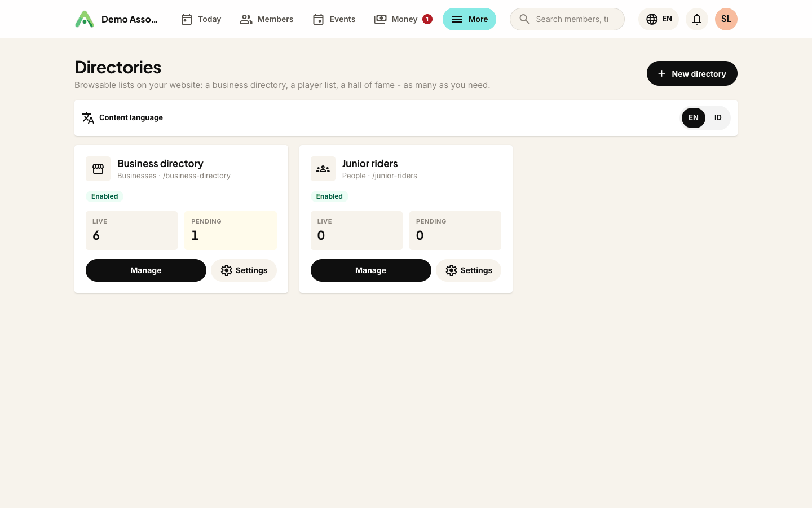Click the Business directory Live count tile
The height and width of the screenshot is (508, 812).
pos(131,230)
